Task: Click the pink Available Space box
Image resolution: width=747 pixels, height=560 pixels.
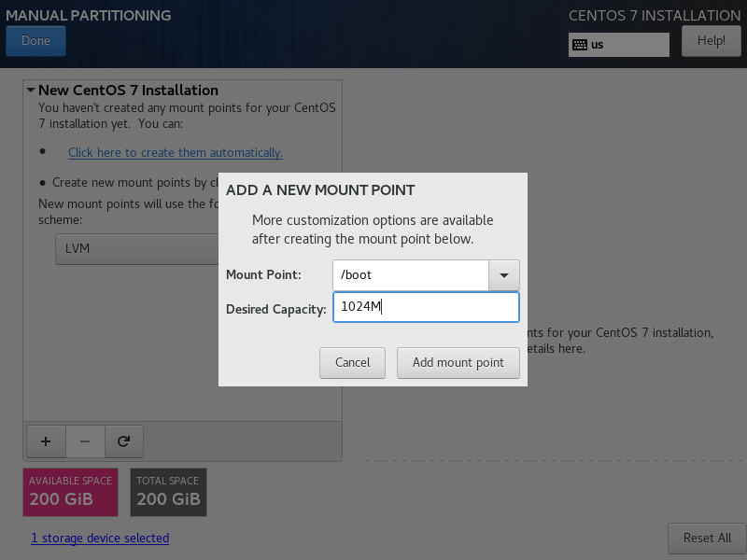Action: [x=70, y=492]
